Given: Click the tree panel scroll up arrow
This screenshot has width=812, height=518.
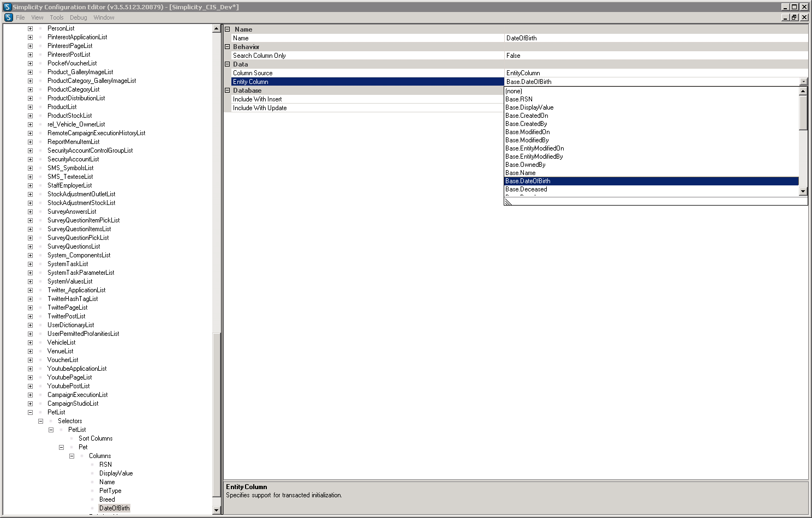Looking at the screenshot, I should point(216,28).
